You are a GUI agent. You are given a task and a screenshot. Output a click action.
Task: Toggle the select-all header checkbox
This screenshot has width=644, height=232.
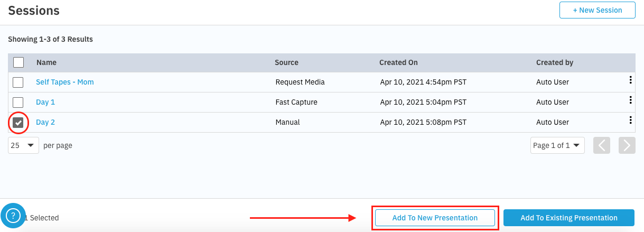pyautogui.click(x=18, y=62)
